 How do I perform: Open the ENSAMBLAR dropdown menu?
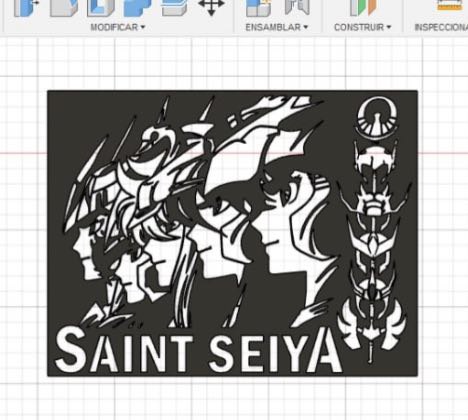[277, 27]
